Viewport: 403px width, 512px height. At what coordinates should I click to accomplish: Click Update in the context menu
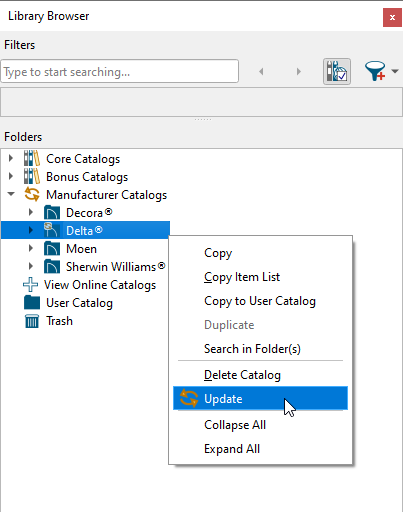260,398
